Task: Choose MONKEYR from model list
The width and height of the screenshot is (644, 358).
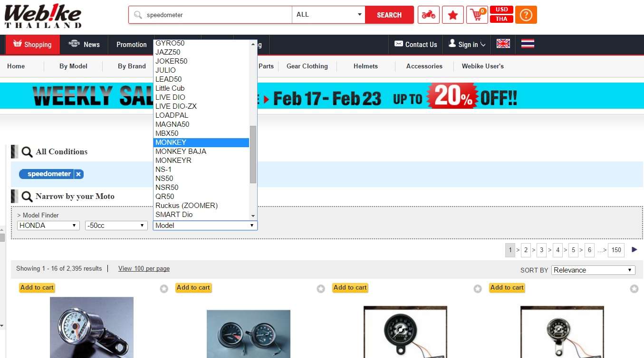Action: click(202, 160)
